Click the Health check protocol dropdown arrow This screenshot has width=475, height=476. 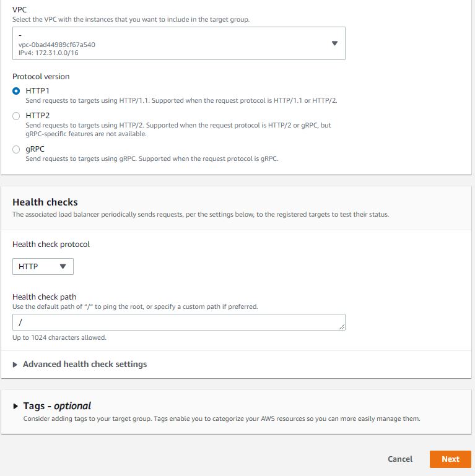pyautogui.click(x=63, y=267)
